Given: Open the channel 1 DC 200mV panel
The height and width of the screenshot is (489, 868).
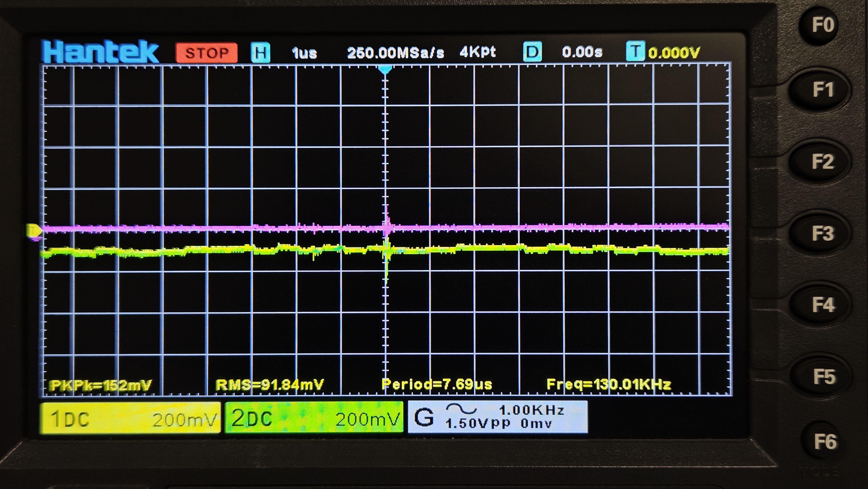Looking at the screenshot, I should point(130,418).
